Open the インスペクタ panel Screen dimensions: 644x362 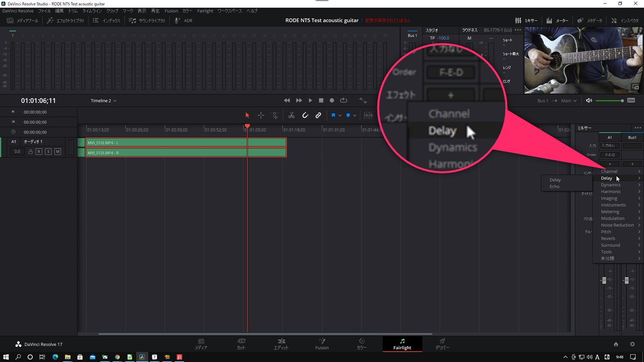click(624, 21)
